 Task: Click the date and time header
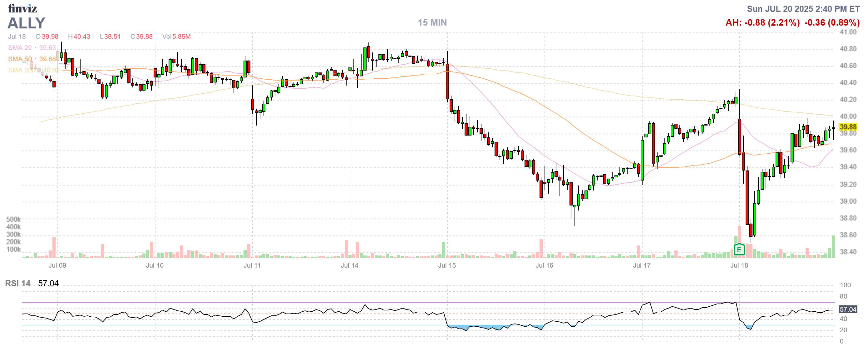tap(803, 9)
